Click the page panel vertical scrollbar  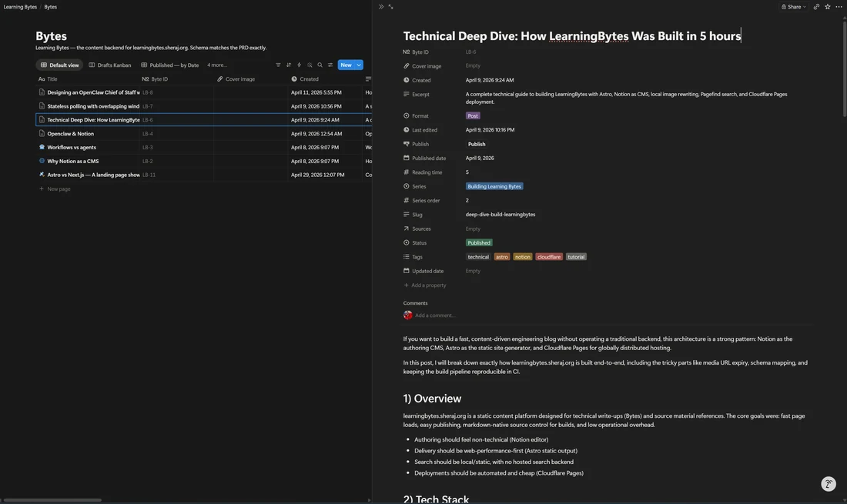pos(845,68)
